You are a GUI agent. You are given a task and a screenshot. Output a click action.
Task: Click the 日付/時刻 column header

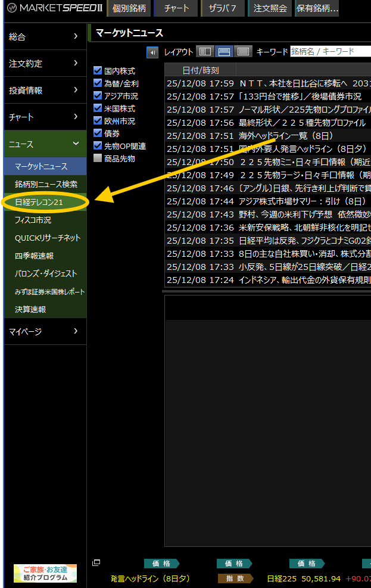(x=201, y=70)
